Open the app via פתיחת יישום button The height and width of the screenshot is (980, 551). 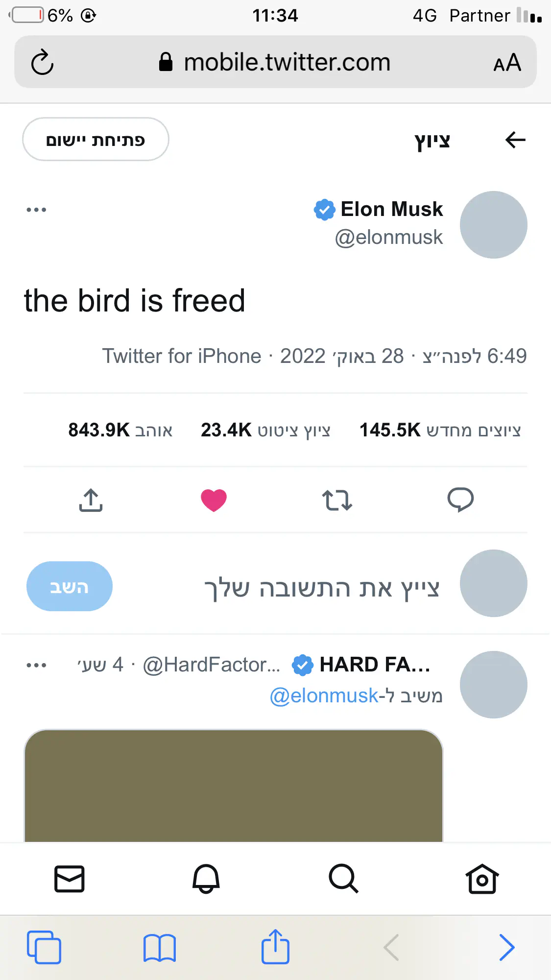(x=96, y=140)
